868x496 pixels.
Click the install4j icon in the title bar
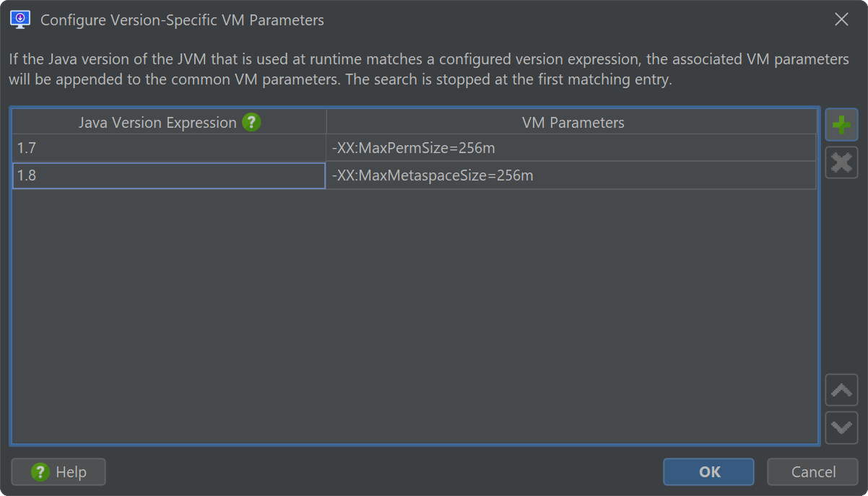pyautogui.click(x=20, y=19)
